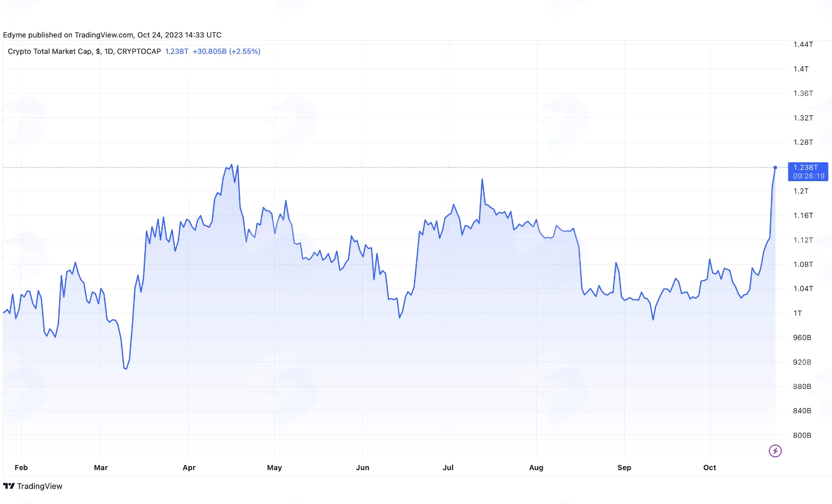Image resolution: width=832 pixels, height=504 pixels.
Task: Click the 1.36T price axis label
Action: 803,93
